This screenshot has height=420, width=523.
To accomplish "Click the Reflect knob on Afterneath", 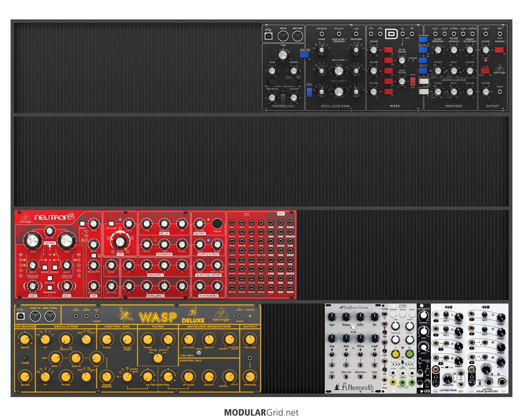I will click(x=360, y=317).
